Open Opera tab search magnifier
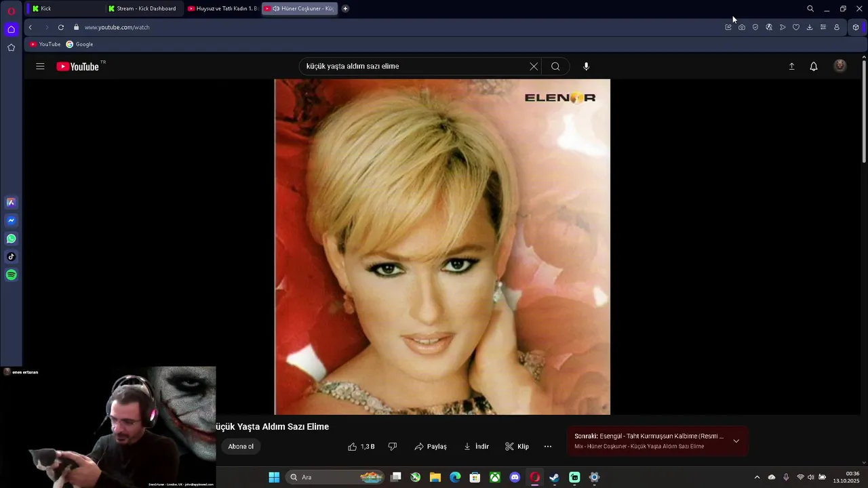 pos(810,9)
